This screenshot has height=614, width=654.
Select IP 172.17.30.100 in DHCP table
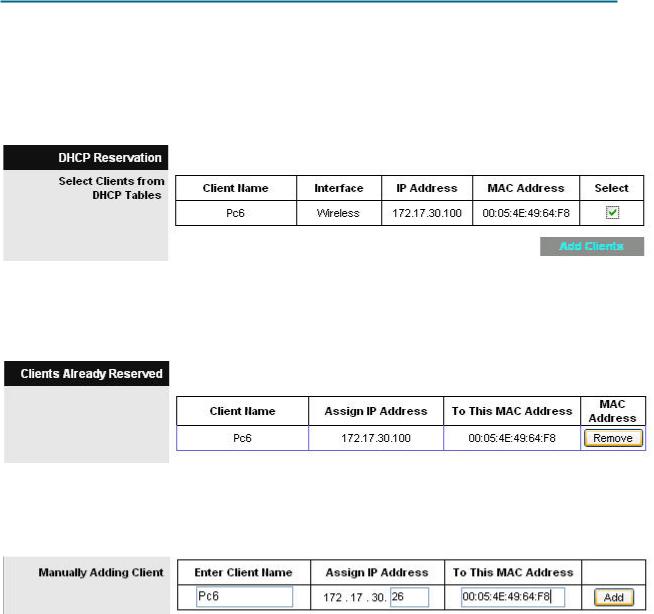tap(427, 213)
